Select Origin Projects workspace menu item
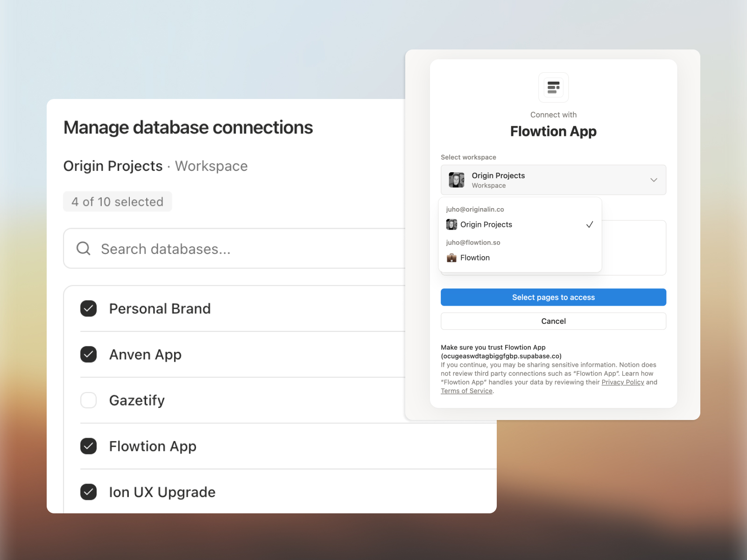The width and height of the screenshot is (747, 560). [x=520, y=224]
